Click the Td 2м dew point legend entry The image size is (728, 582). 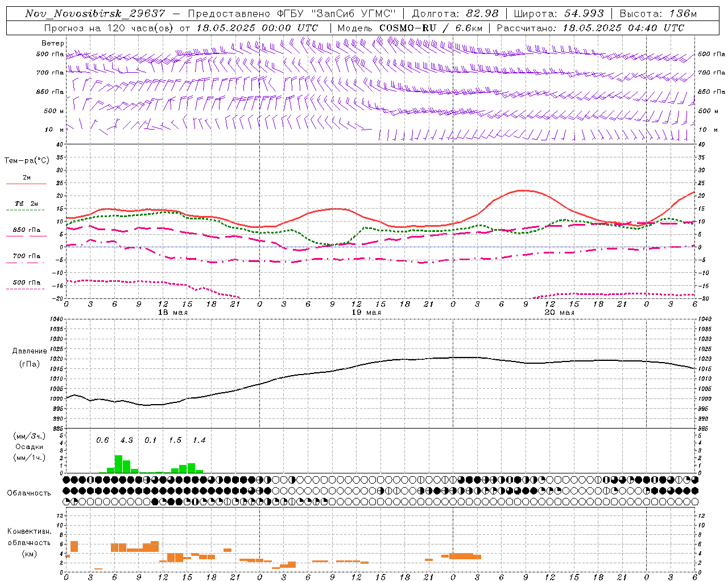pos(27,203)
